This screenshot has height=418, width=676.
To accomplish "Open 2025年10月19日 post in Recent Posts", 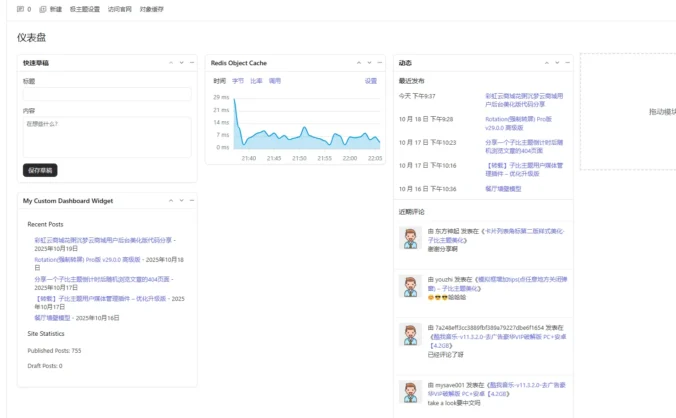I will pyautogui.click(x=103, y=240).
